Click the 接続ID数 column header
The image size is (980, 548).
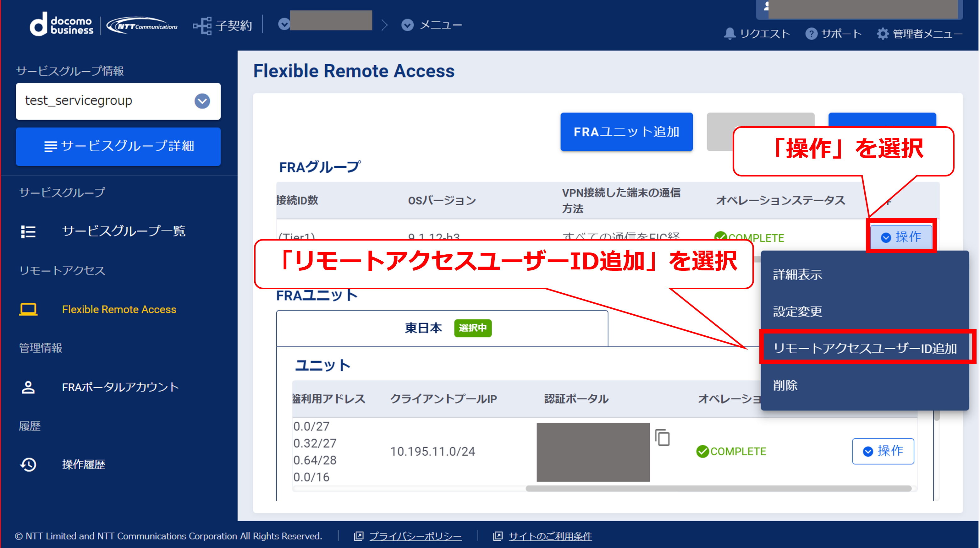[297, 200]
